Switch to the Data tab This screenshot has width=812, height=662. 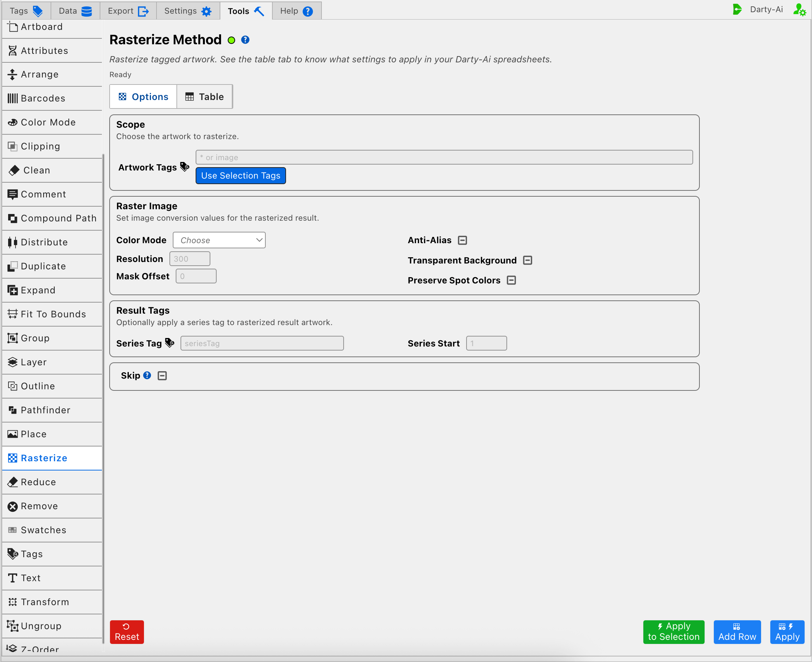point(75,11)
